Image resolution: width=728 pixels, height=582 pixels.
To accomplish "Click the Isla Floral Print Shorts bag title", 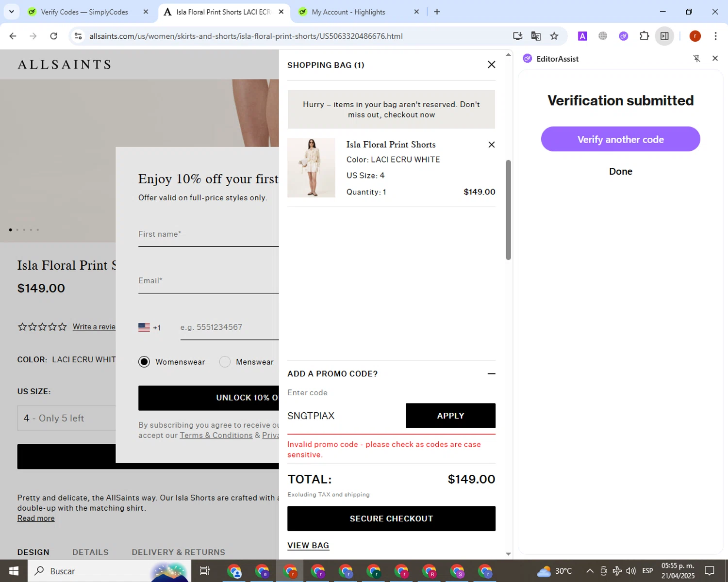I will click(x=391, y=145).
